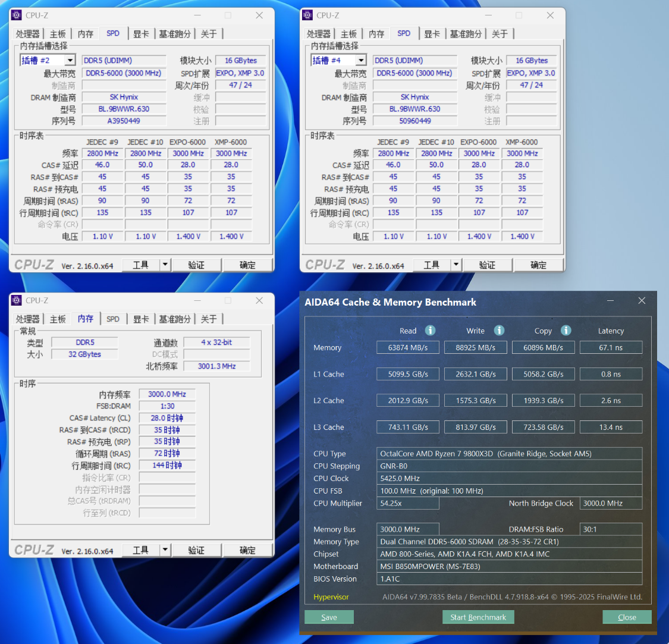Click 工具 button in slot #4 window
The image size is (669, 644).
click(432, 265)
